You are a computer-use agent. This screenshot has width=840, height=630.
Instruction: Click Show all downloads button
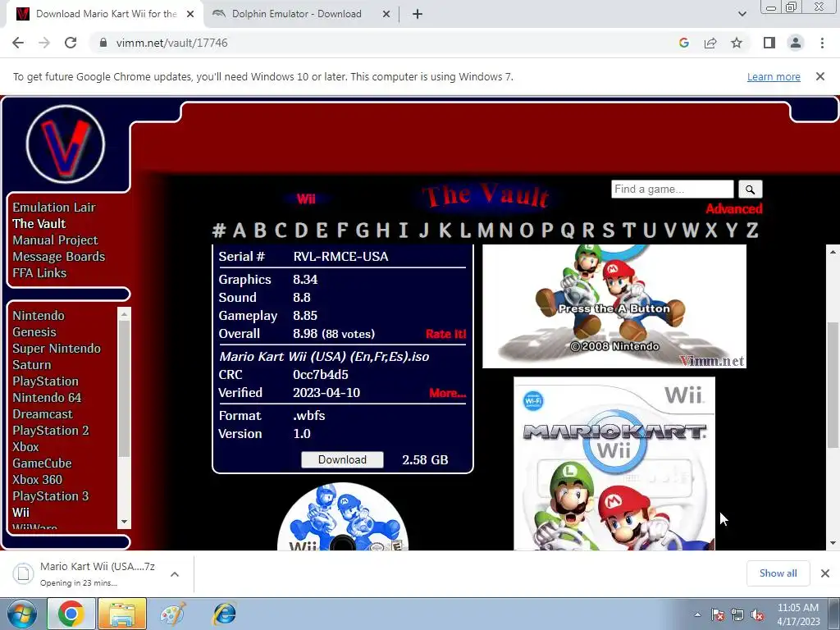pyautogui.click(x=778, y=573)
